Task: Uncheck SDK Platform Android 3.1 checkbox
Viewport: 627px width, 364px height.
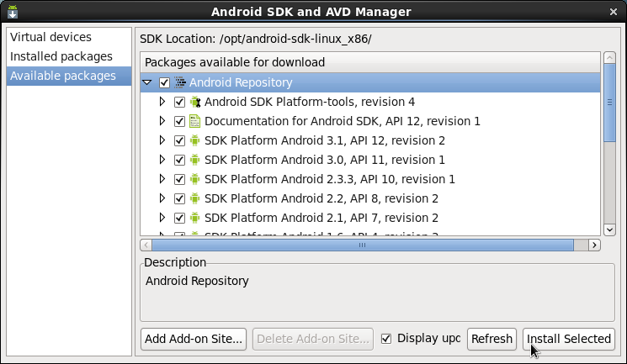Action: tap(179, 140)
